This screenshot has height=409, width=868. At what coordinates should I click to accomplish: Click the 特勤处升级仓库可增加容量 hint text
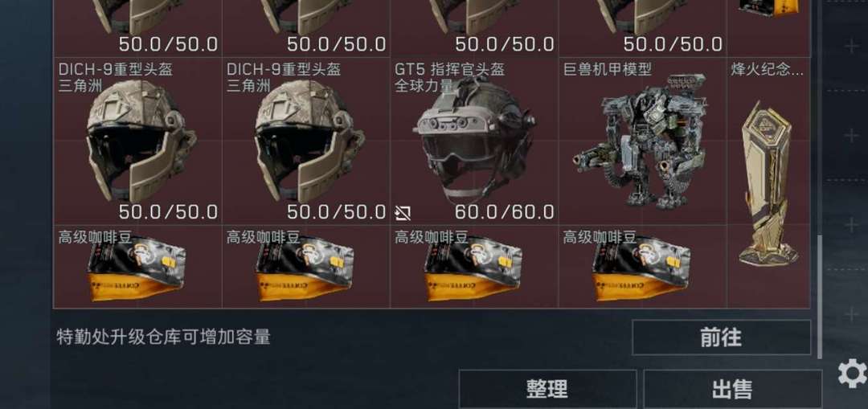pyautogui.click(x=163, y=337)
